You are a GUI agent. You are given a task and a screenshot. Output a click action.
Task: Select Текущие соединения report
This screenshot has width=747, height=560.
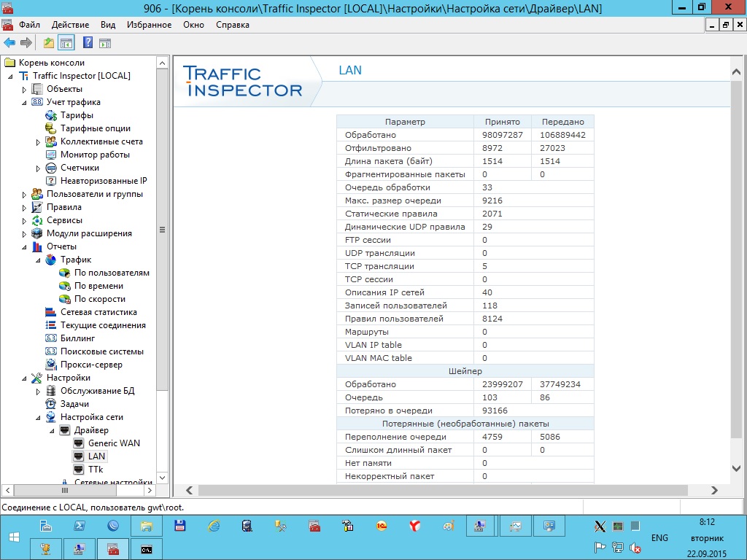[103, 325]
